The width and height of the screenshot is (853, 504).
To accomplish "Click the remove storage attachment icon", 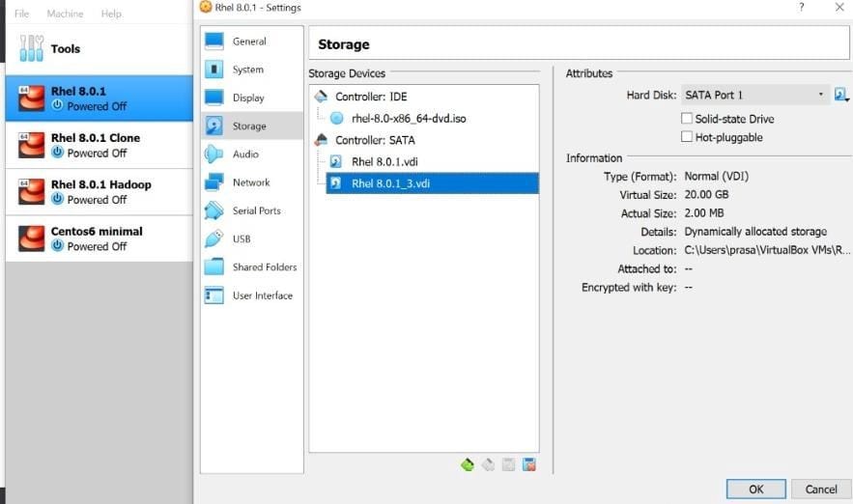I will pos(528,464).
